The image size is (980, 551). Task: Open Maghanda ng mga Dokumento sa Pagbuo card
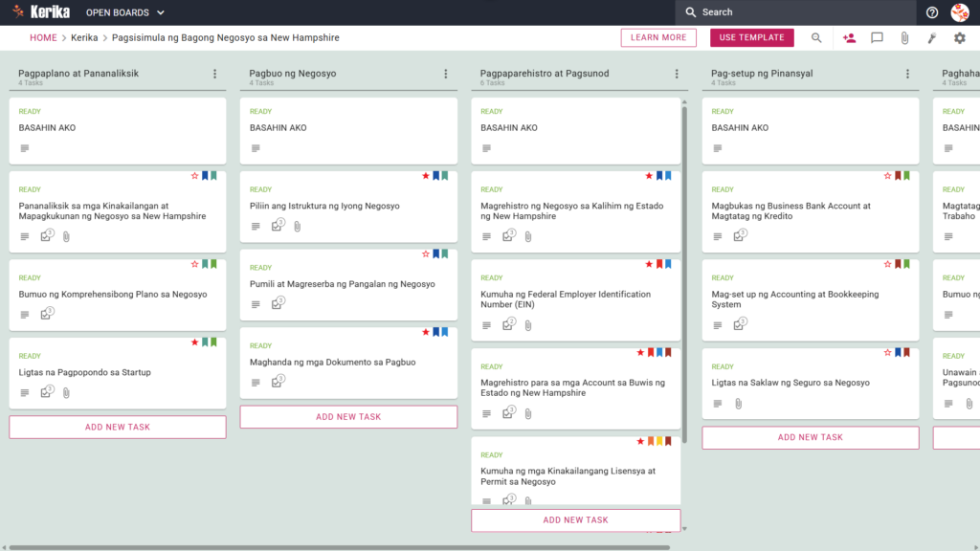[348, 363]
